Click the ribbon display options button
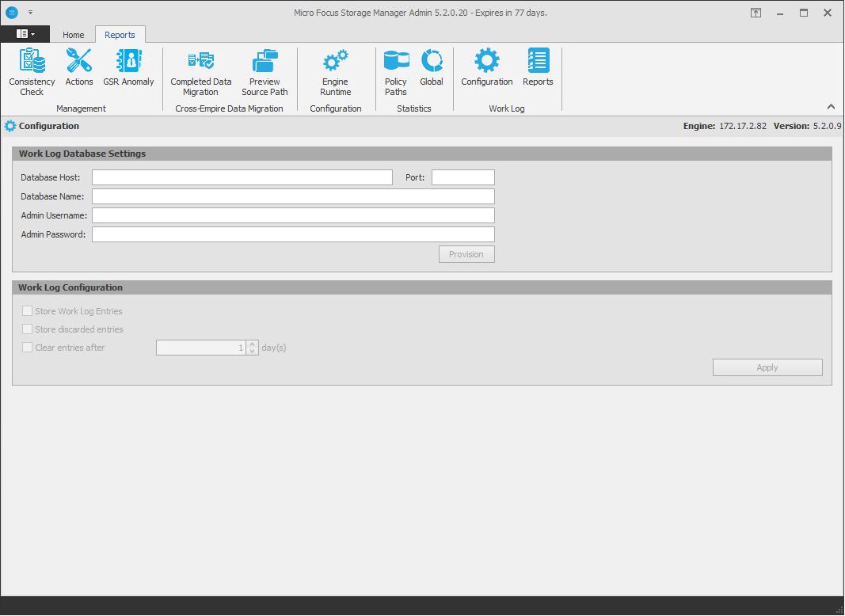 (x=756, y=13)
